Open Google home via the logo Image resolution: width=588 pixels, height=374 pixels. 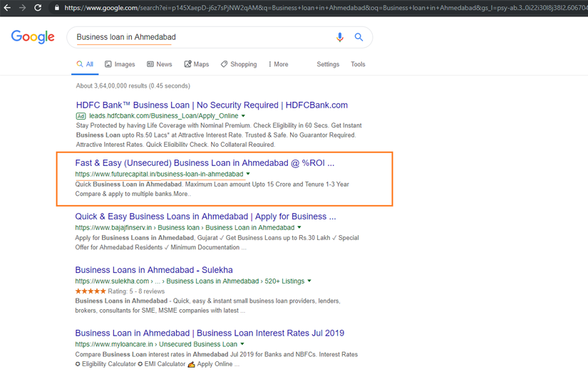(x=33, y=37)
